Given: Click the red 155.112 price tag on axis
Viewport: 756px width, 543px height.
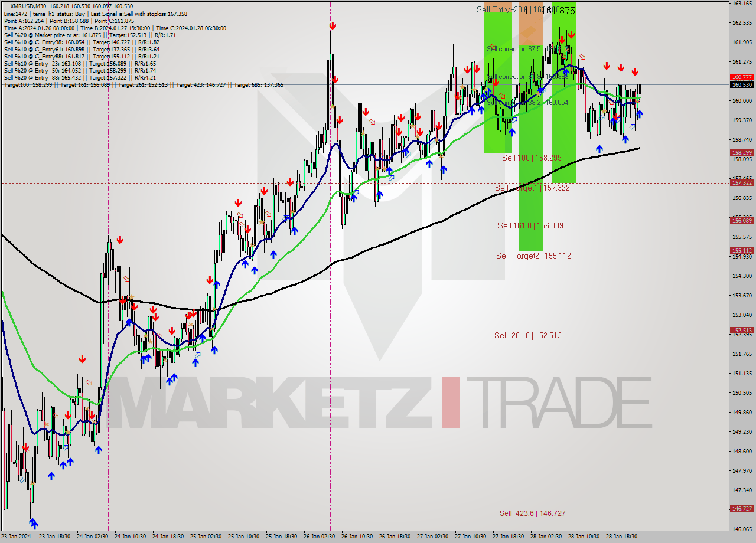Looking at the screenshot, I should tap(742, 250).
